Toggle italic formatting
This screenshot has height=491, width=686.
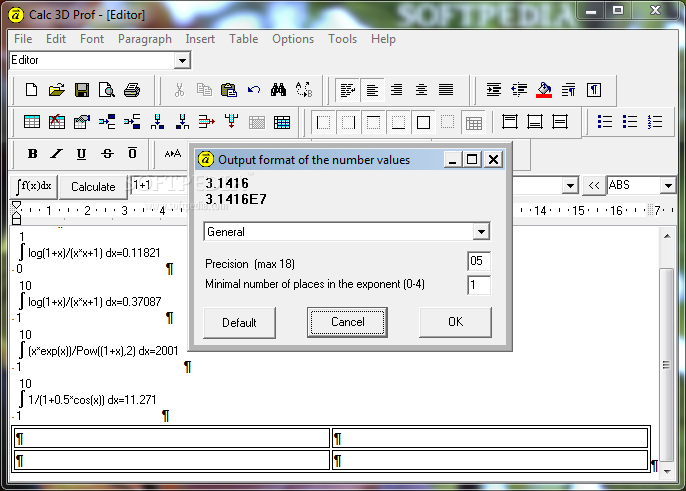coord(56,154)
